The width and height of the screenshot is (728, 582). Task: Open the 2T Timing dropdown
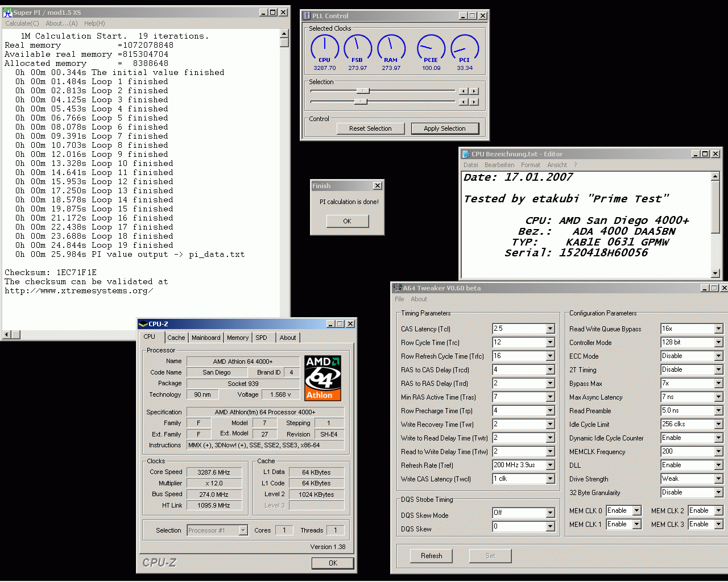718,369
